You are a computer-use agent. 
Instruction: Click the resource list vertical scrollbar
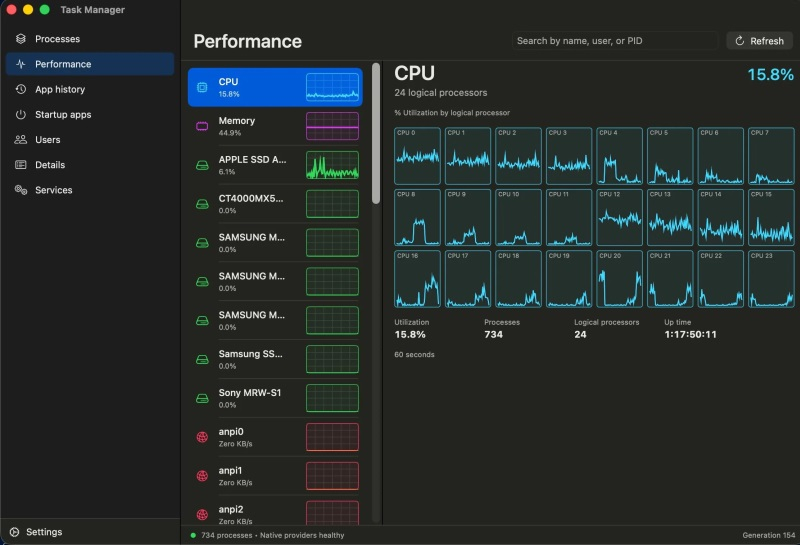376,134
